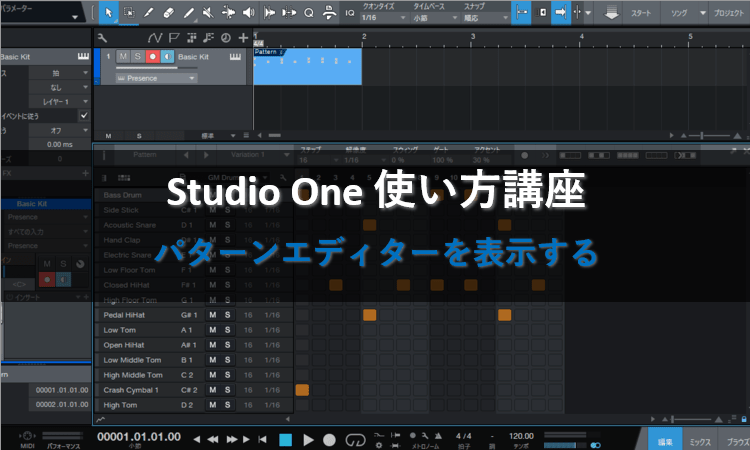Click global M mute button below tracks
Image resolution: width=750 pixels, height=450 pixels.
(x=109, y=136)
